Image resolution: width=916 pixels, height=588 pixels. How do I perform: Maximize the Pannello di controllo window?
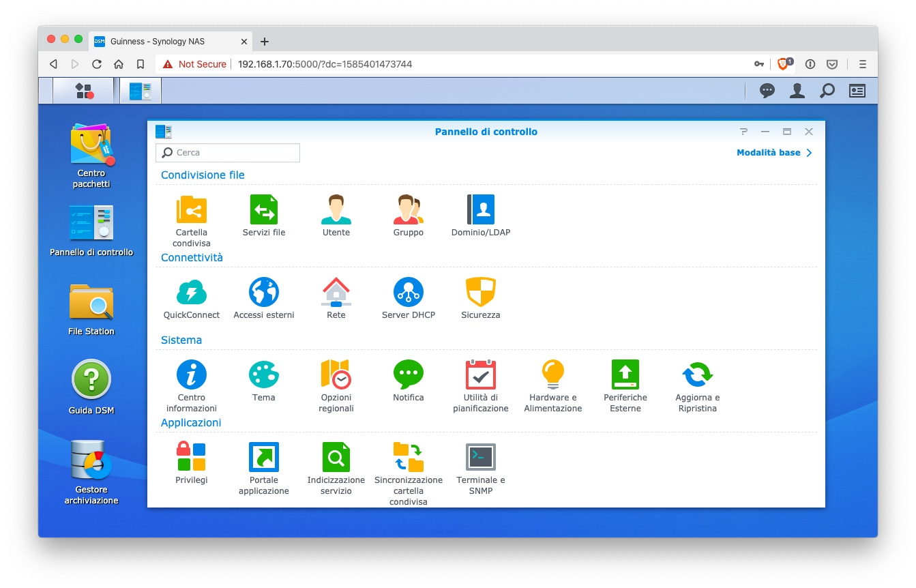coord(787,132)
